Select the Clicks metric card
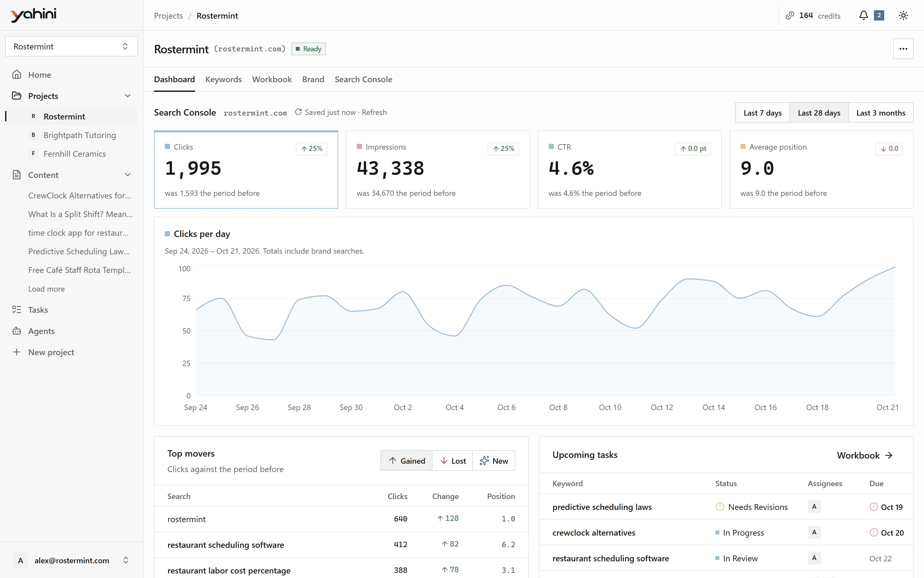This screenshot has height=578, width=924. [x=246, y=170]
